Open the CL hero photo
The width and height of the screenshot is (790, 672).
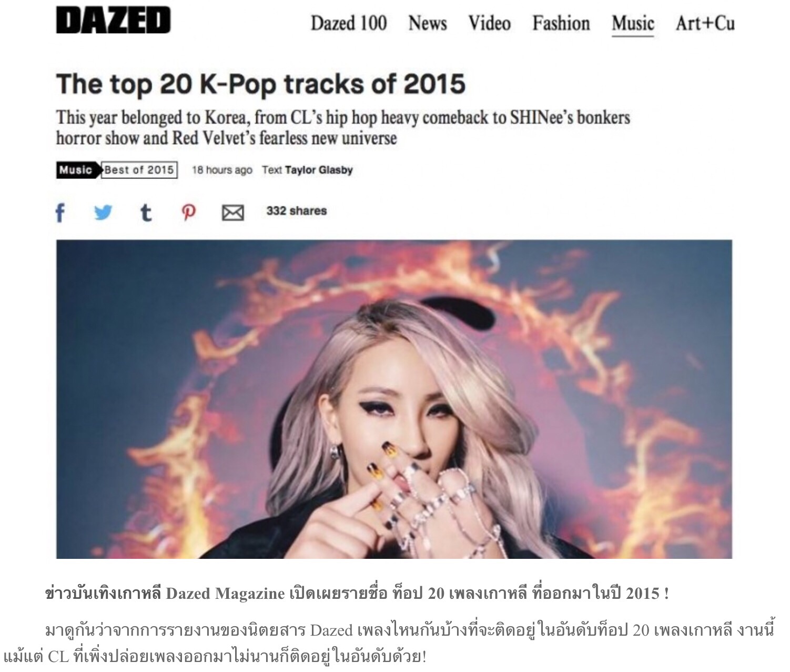point(394,399)
